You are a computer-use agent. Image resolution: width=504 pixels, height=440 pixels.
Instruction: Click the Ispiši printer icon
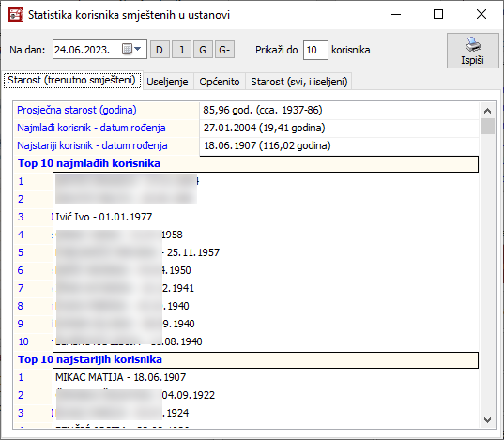click(x=473, y=44)
